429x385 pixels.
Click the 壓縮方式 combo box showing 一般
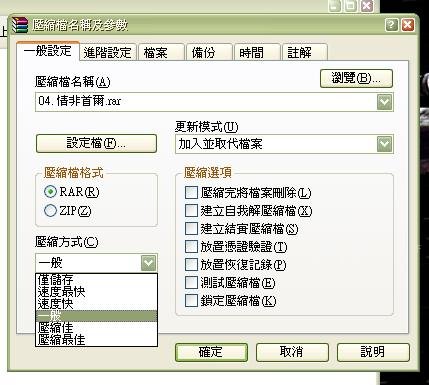coord(96,263)
